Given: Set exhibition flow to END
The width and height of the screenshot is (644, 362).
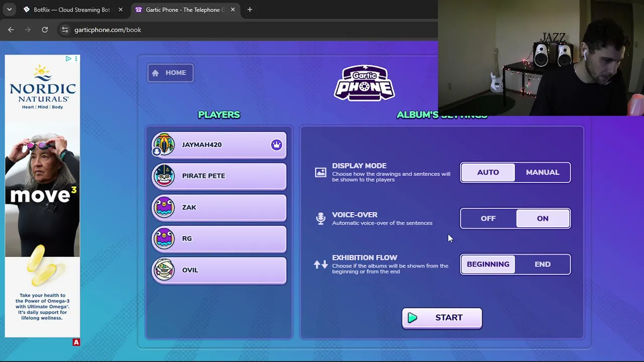Looking at the screenshot, I should [542, 264].
